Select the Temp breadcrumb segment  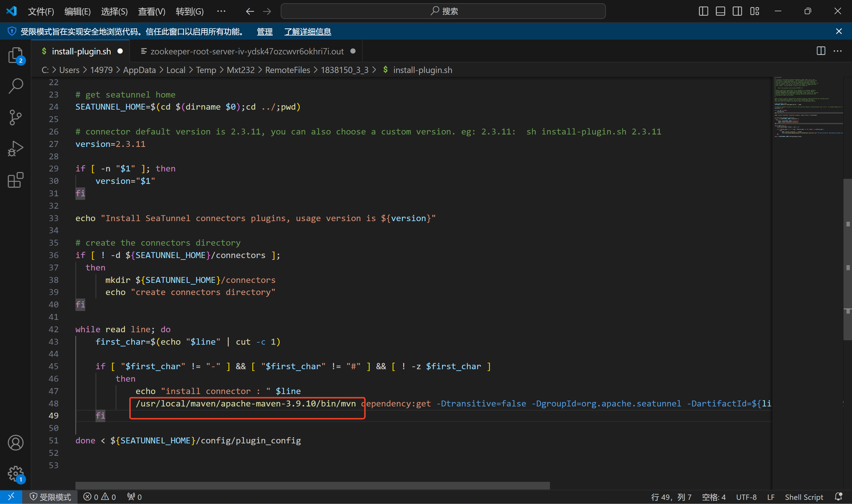(206, 70)
